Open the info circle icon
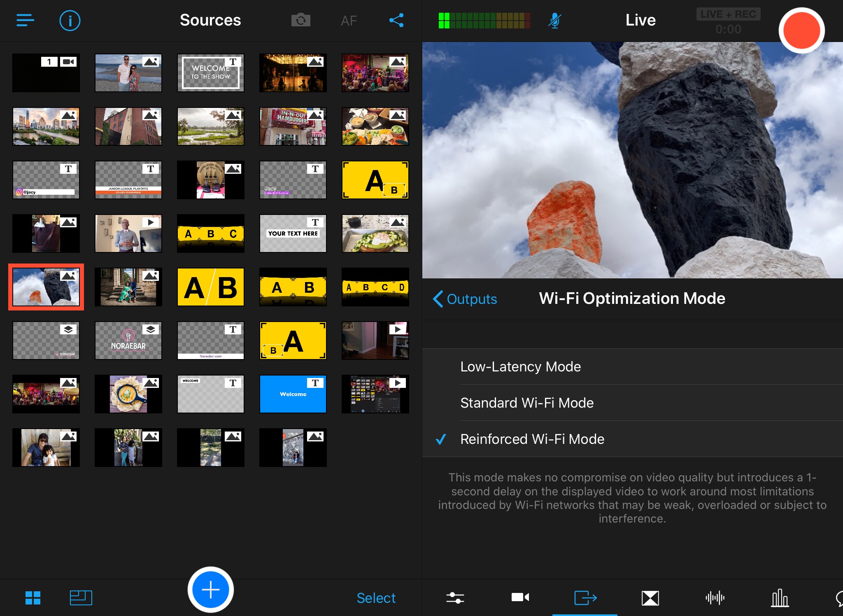843x616 pixels. (x=70, y=21)
